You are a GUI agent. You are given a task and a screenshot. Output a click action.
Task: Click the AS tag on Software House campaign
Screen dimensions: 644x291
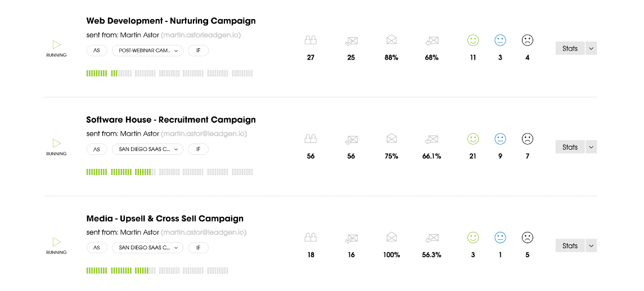pos(97,149)
